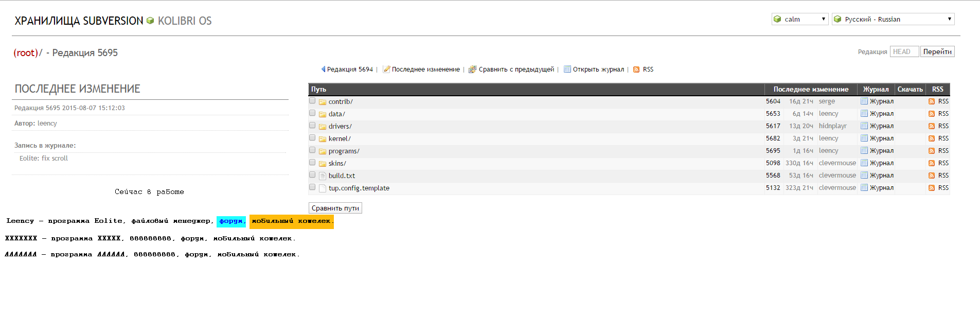980x333 pixels.
Task: Check the checkbox for the contrib/ folder
Action: pyautogui.click(x=312, y=101)
